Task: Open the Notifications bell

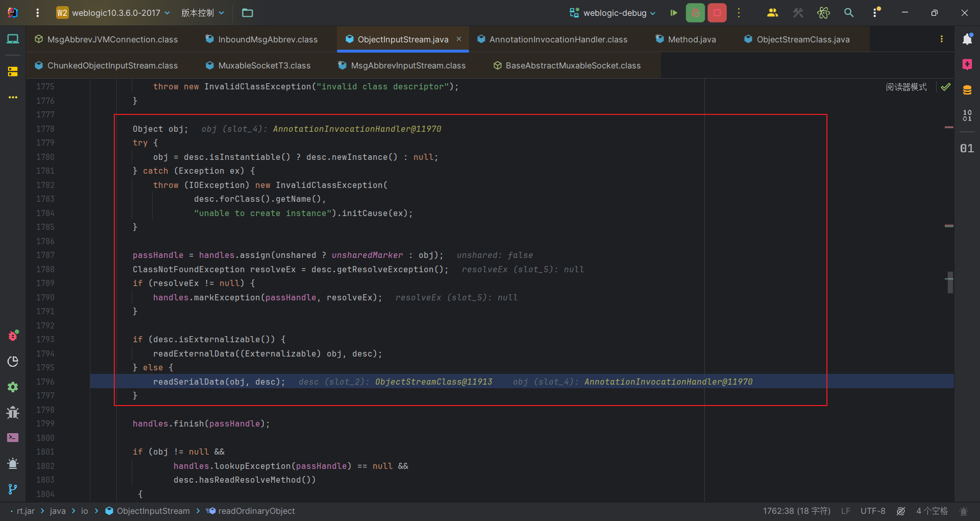Action: (967, 39)
